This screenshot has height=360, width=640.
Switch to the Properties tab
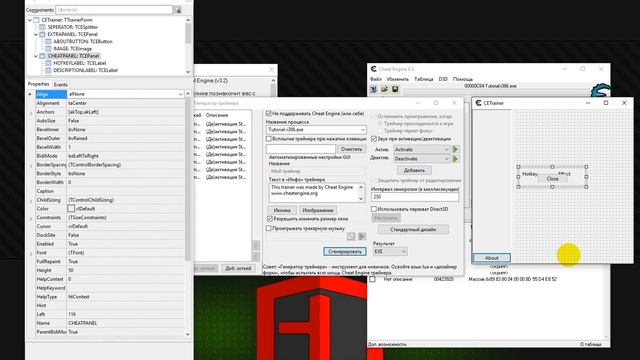coord(38,84)
